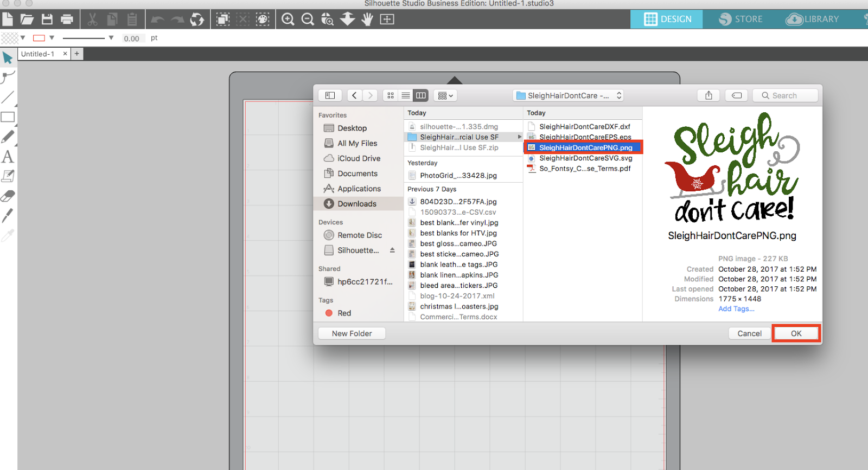Image resolution: width=868 pixels, height=470 pixels.
Task: Open the line style dropdown arrow
Action: (111, 38)
